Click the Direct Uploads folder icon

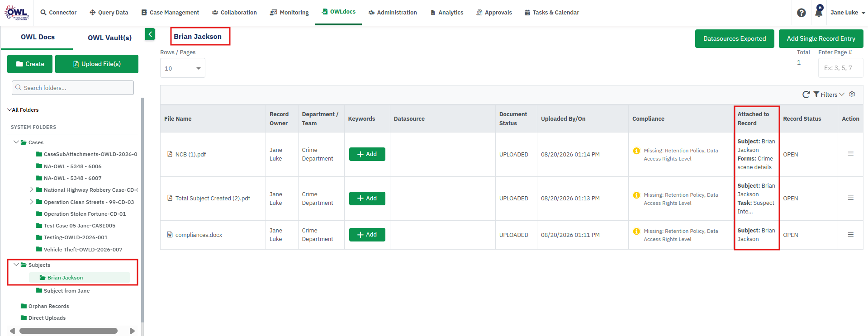tap(24, 318)
